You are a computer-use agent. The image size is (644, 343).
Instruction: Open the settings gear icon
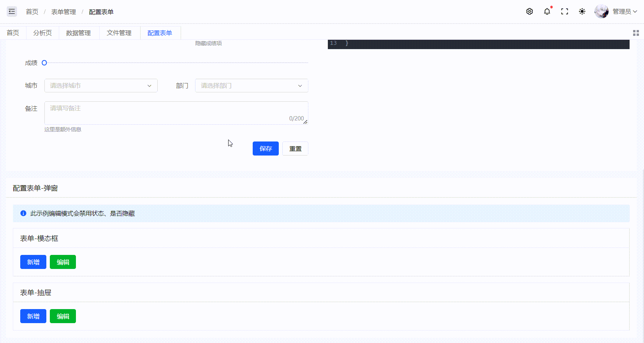tap(530, 12)
